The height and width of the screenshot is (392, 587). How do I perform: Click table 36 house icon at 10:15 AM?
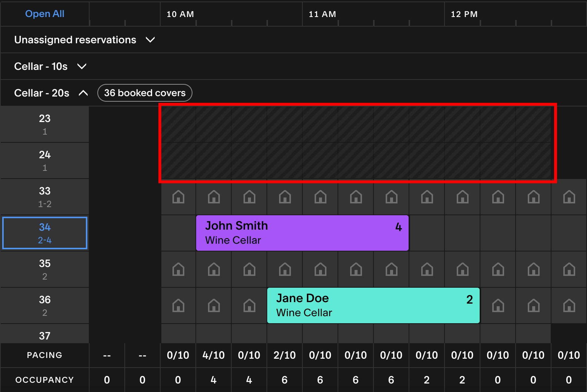pyautogui.click(x=214, y=305)
